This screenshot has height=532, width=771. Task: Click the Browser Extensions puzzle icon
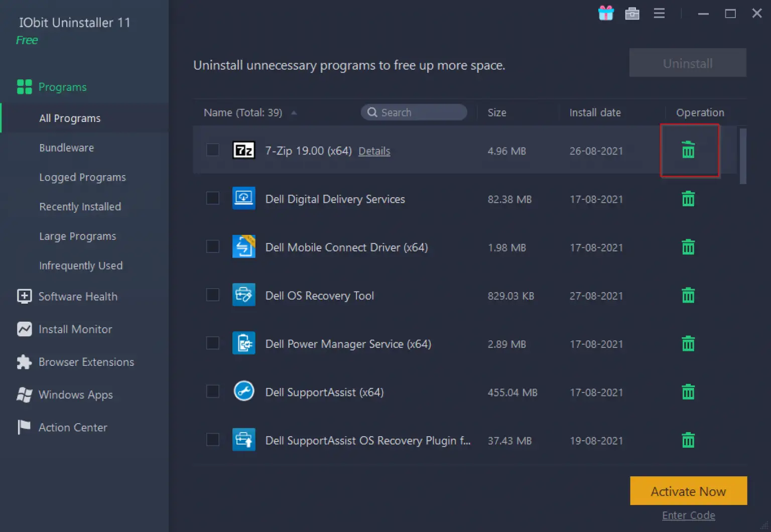coord(24,362)
